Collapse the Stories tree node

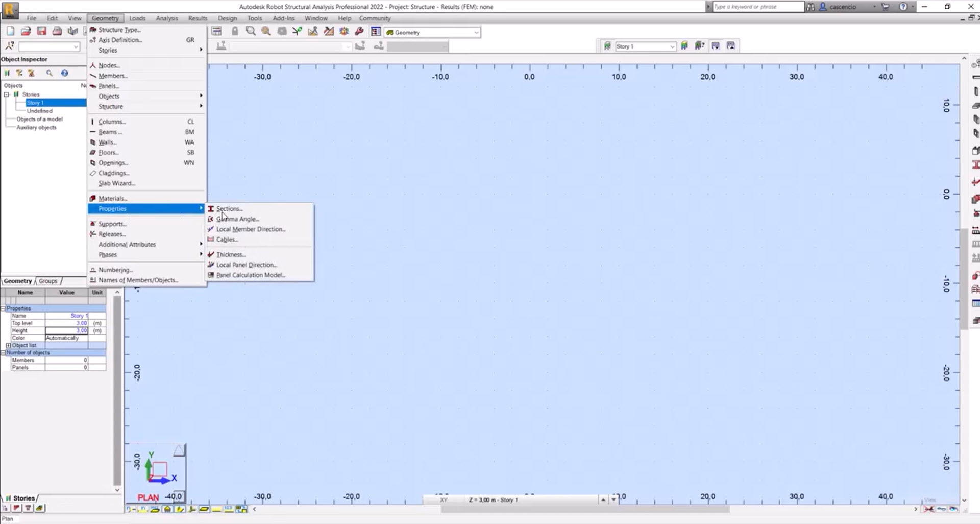pos(7,94)
